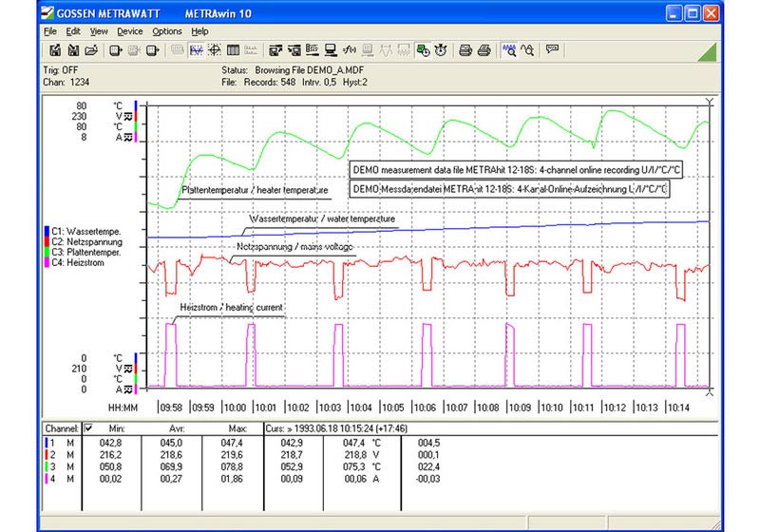Click the Max: column header

tap(238, 428)
